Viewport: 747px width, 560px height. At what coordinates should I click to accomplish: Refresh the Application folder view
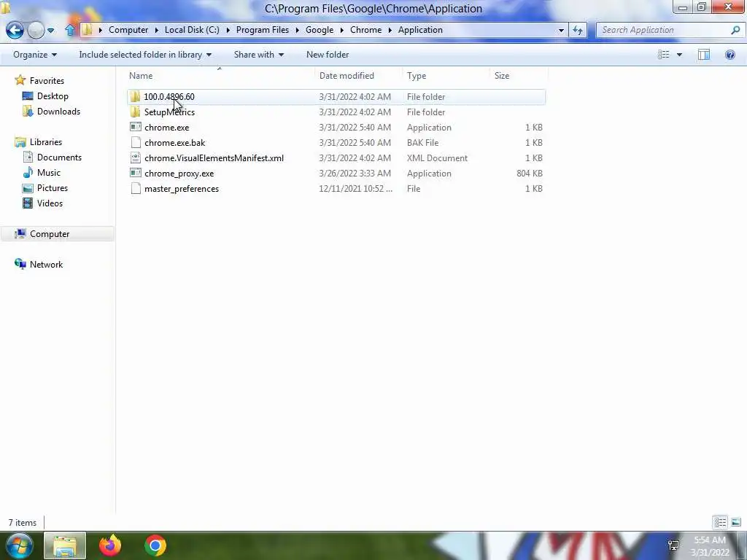pos(578,30)
